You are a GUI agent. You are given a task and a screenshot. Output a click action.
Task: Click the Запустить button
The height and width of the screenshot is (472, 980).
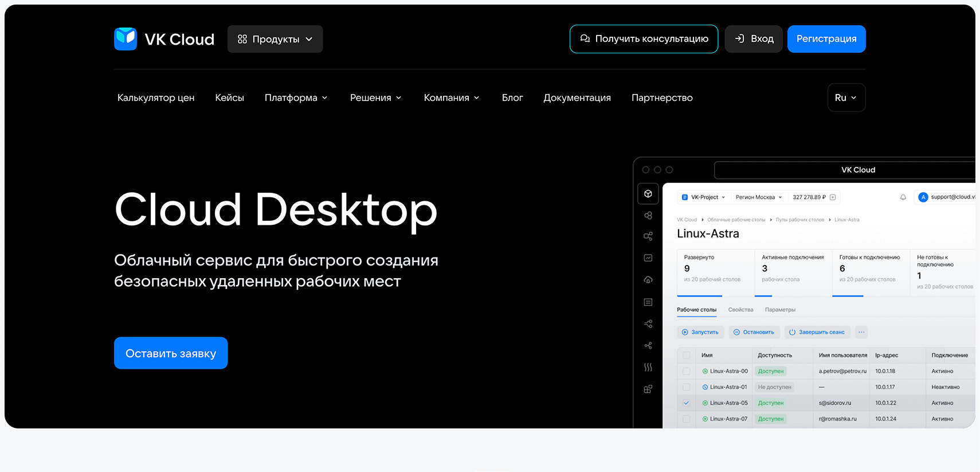(x=700, y=332)
